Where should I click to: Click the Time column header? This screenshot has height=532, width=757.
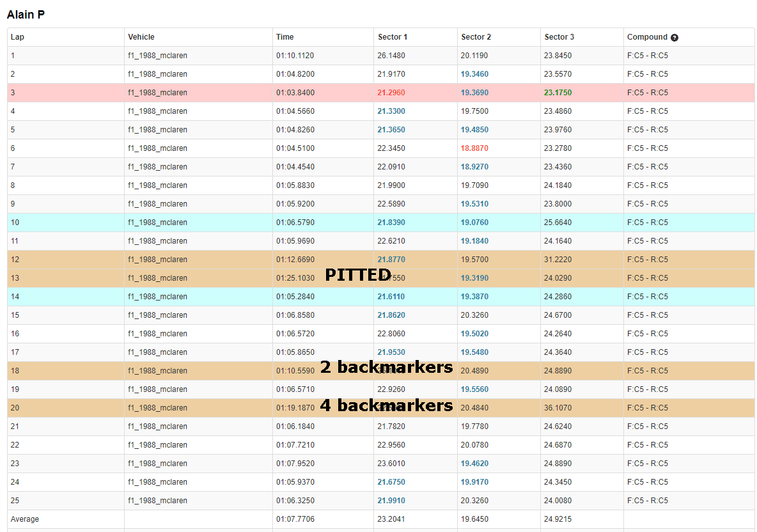[x=285, y=37]
